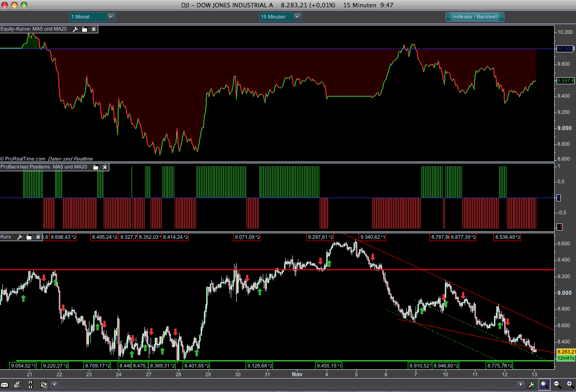Click the 8.775,76 *2 buy label
576x392 pixels.
click(x=500, y=366)
